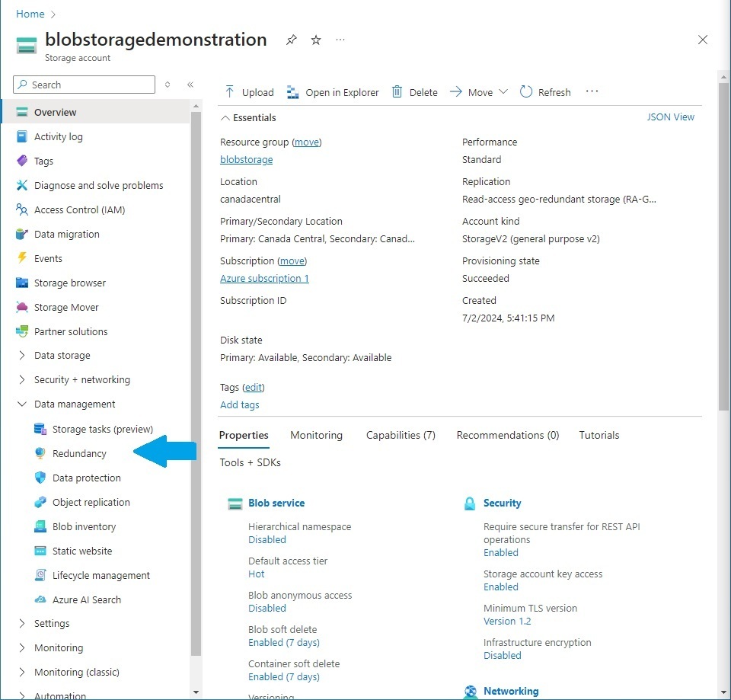The width and height of the screenshot is (731, 700).
Task: Click the Hot default access tier value
Action: coord(257,574)
